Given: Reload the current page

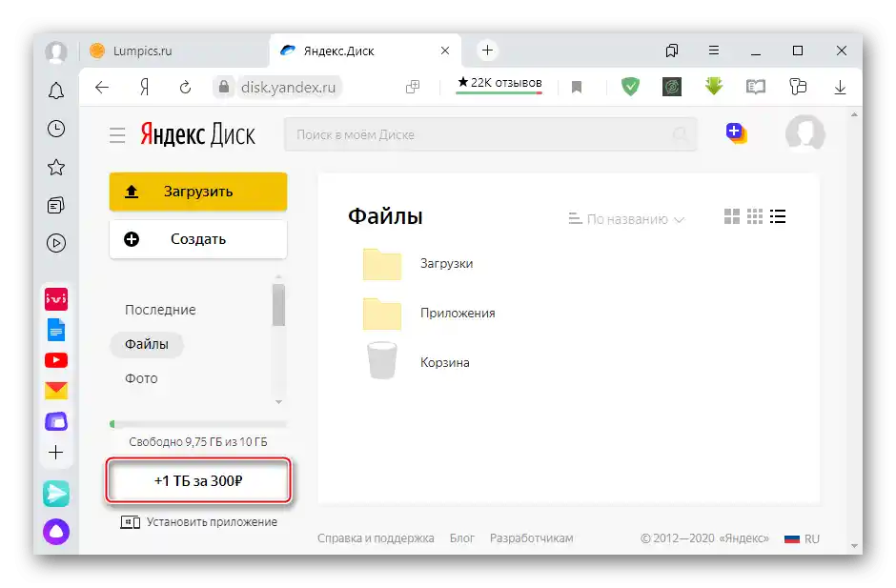Looking at the screenshot, I should pyautogui.click(x=185, y=88).
